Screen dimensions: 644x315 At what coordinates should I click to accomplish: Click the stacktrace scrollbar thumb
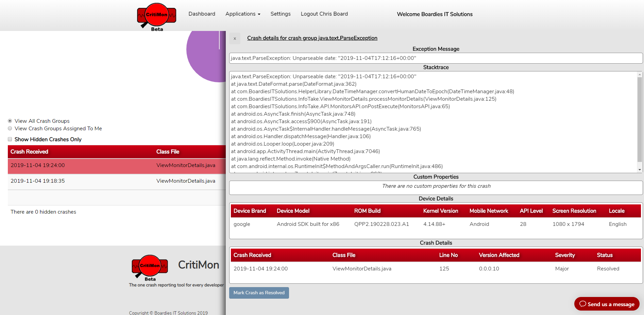pos(640,119)
